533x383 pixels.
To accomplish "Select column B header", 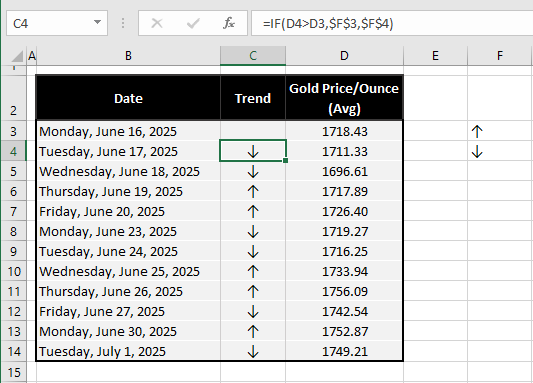I will point(128,56).
